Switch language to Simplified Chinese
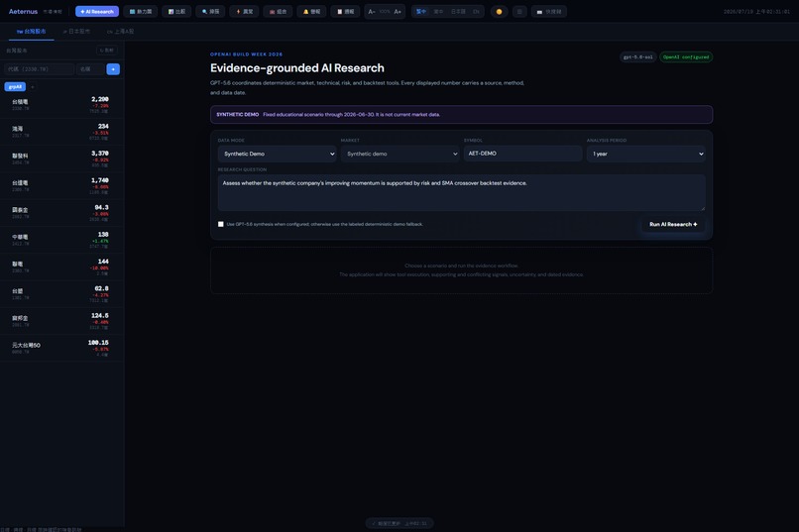Image resolution: width=799 pixels, height=532 pixels. (x=438, y=11)
